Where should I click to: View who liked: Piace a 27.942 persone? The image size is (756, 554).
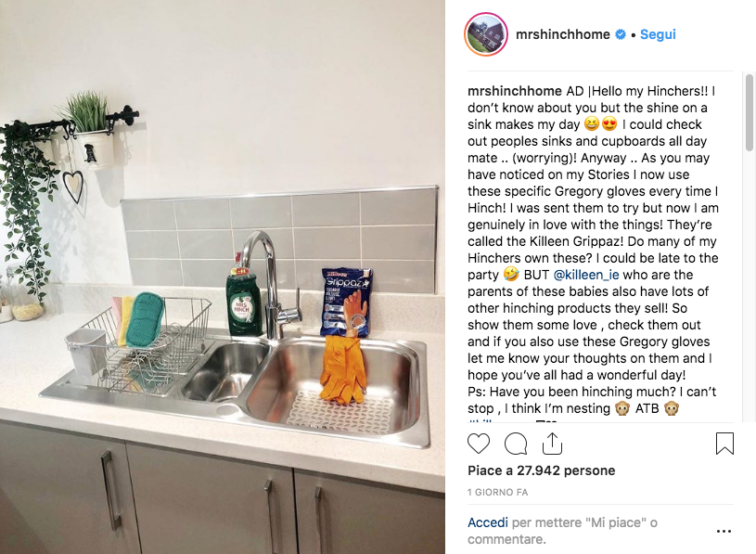(541, 470)
